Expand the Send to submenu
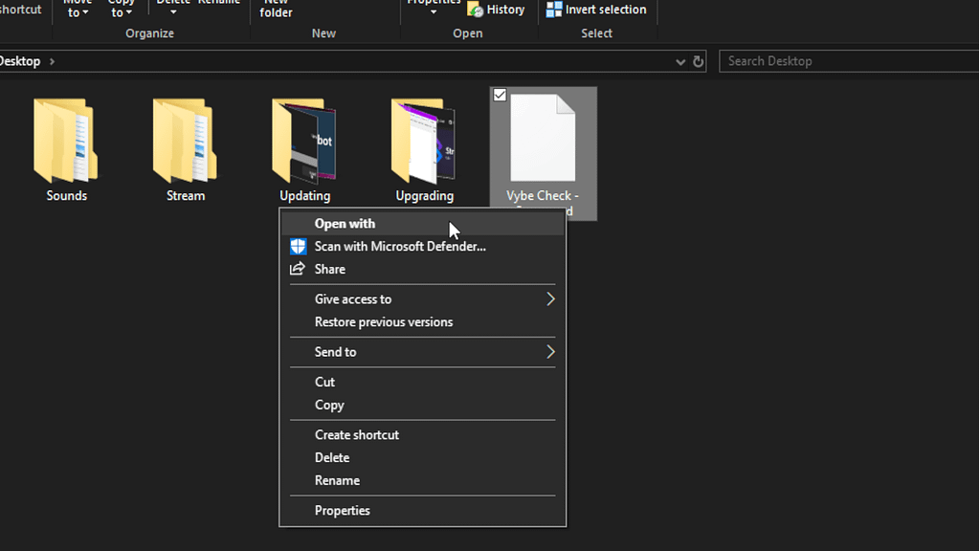980x551 pixels. tap(550, 352)
